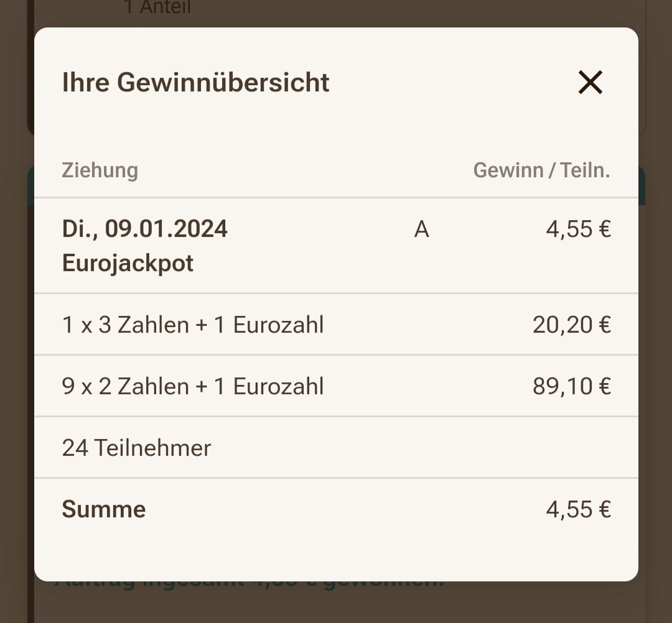
Task: Click the 20,20 € prize amount
Action: click(x=572, y=325)
